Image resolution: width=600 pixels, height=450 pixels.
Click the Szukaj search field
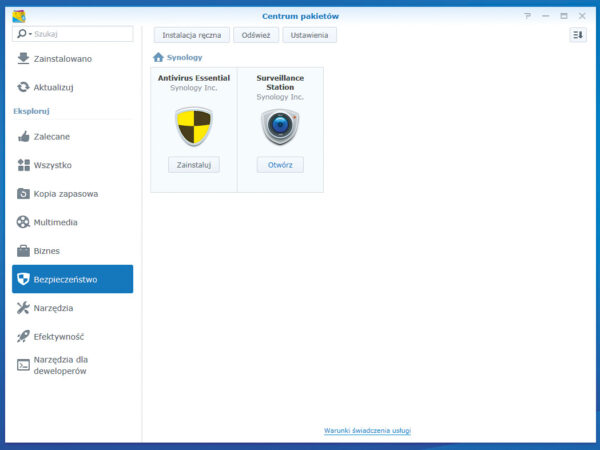[x=82, y=34]
